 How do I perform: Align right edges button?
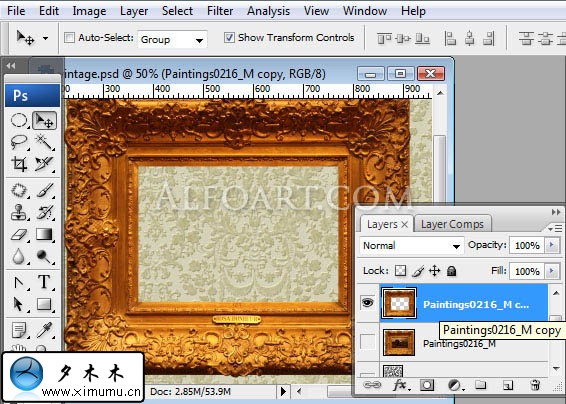[x=488, y=38]
